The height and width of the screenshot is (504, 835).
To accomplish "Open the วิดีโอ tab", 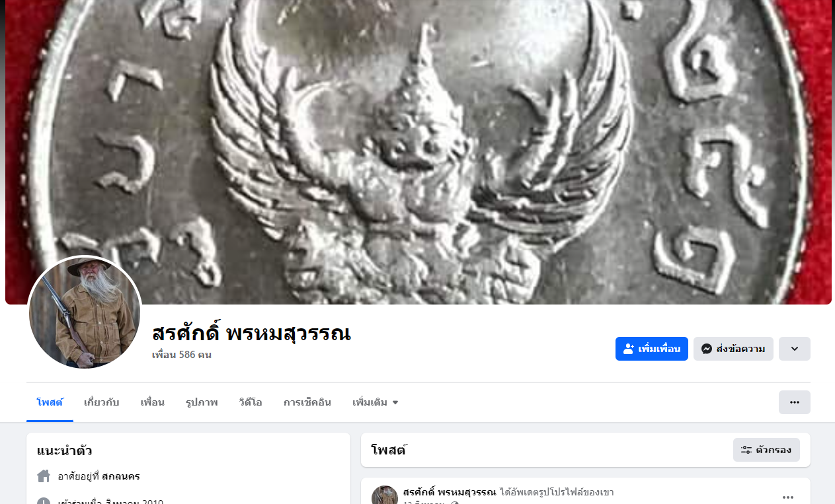I will 251,402.
